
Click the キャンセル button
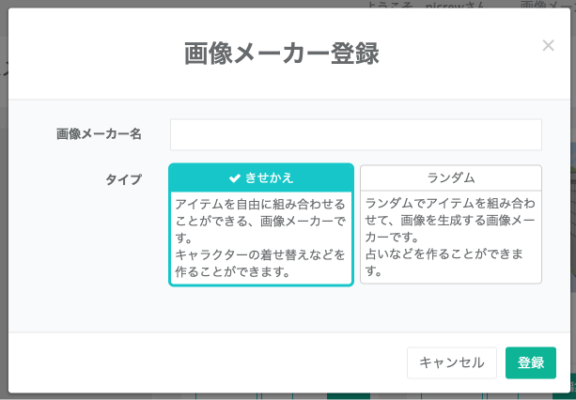452,363
